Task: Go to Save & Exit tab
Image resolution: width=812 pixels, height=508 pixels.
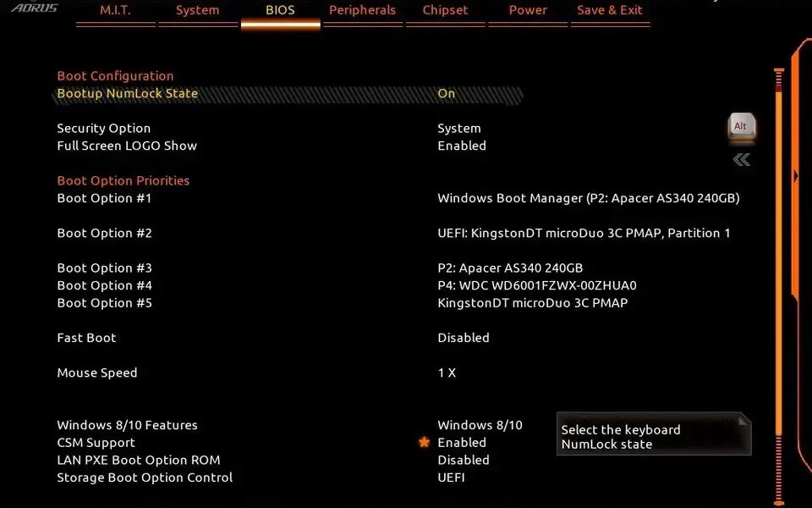Action: (x=610, y=10)
